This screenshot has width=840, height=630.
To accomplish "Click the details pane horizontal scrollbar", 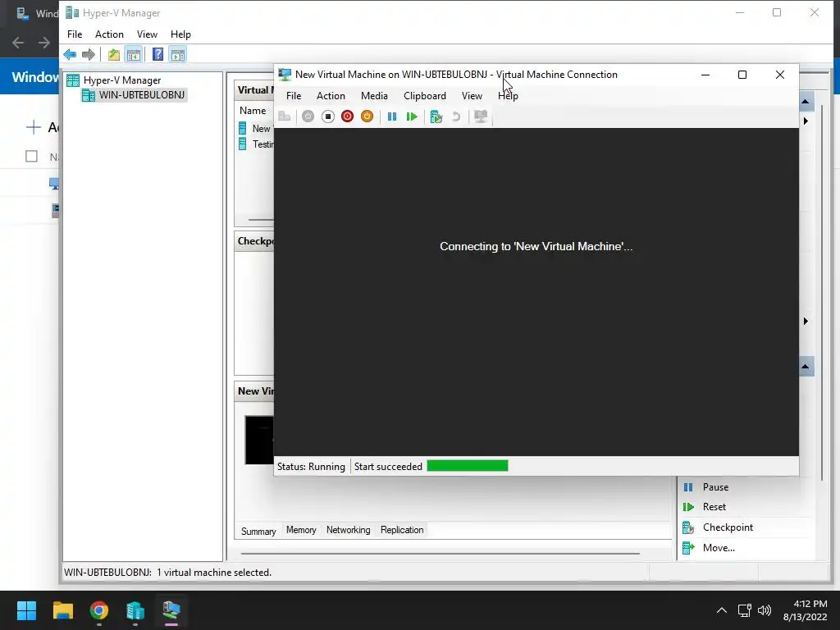I will [x=441, y=554].
